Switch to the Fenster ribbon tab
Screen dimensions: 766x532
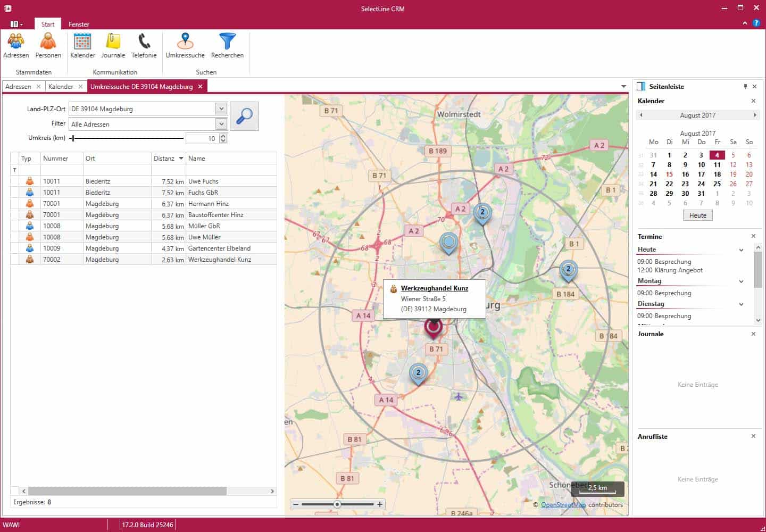point(79,24)
